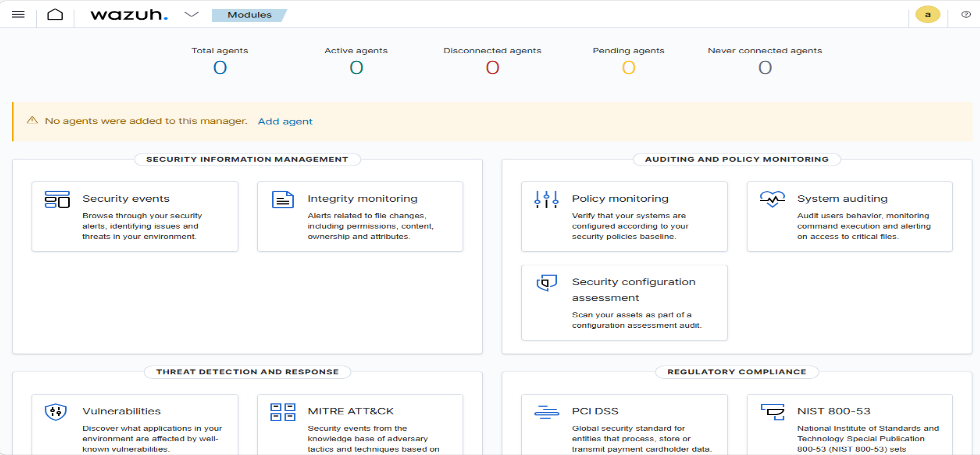This screenshot has height=455, width=980.
Task: Click the Never connected agents count
Action: tap(765, 68)
